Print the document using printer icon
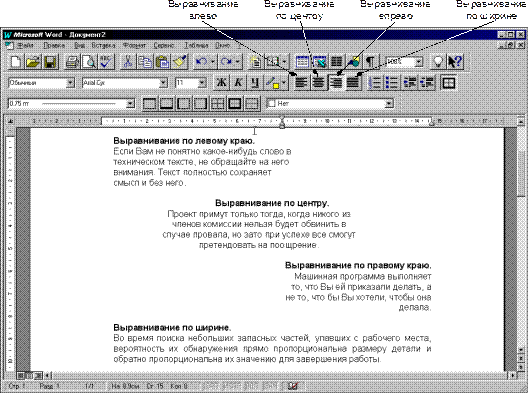 tap(72, 62)
